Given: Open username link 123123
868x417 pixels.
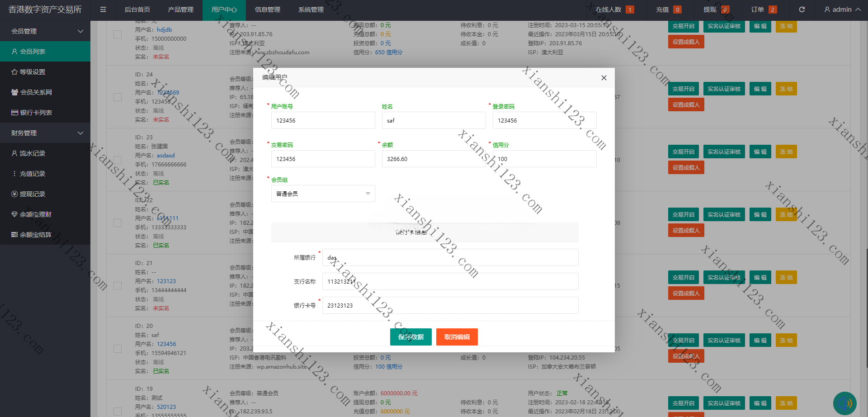Looking at the screenshot, I should point(166,281).
